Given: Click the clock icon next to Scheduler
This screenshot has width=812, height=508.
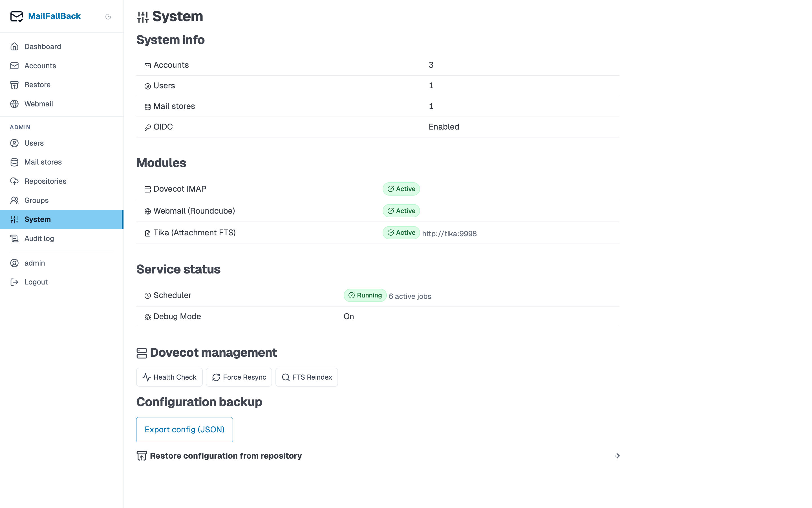Looking at the screenshot, I should pos(148,296).
